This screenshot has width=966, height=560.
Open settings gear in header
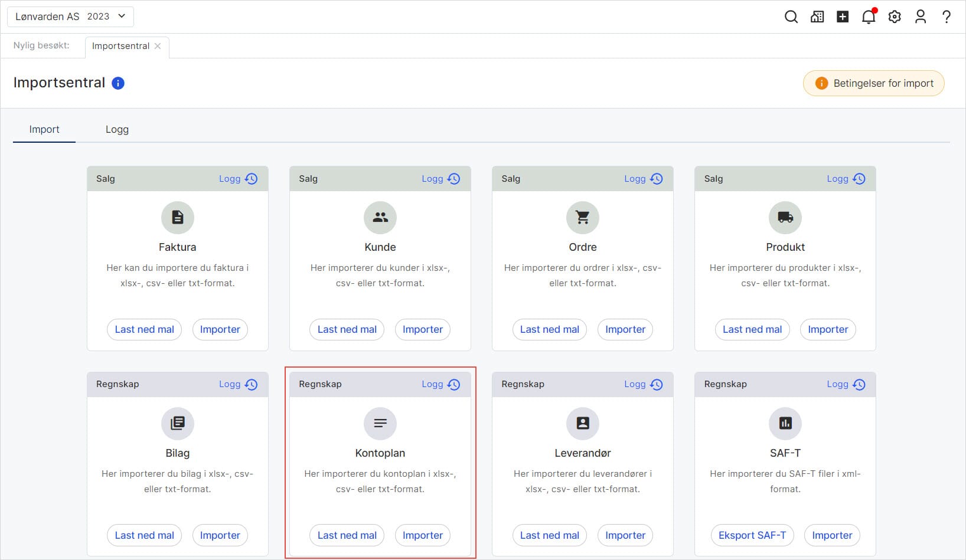(x=895, y=17)
